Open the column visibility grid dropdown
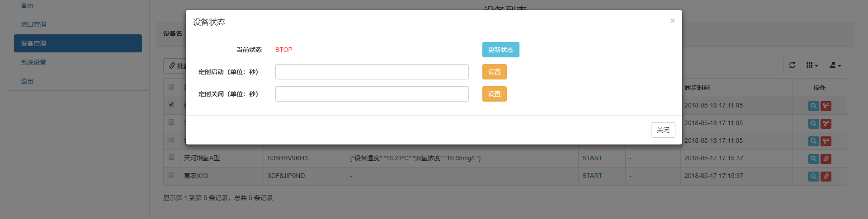 [812, 65]
